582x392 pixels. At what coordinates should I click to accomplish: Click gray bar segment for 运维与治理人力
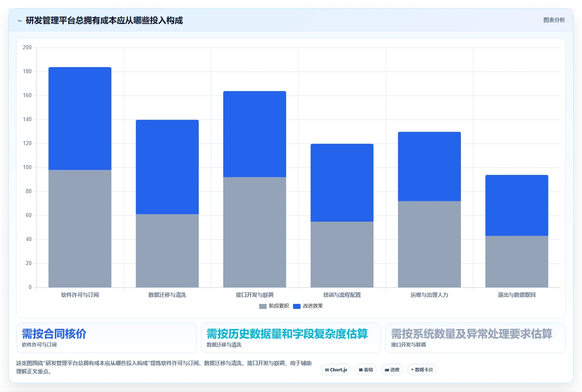(x=429, y=244)
